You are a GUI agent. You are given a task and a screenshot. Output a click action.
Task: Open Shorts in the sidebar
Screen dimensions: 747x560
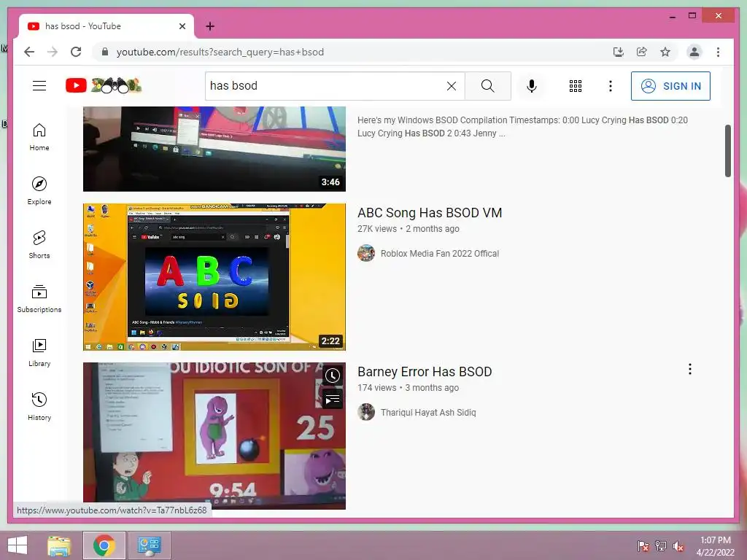pyautogui.click(x=39, y=245)
